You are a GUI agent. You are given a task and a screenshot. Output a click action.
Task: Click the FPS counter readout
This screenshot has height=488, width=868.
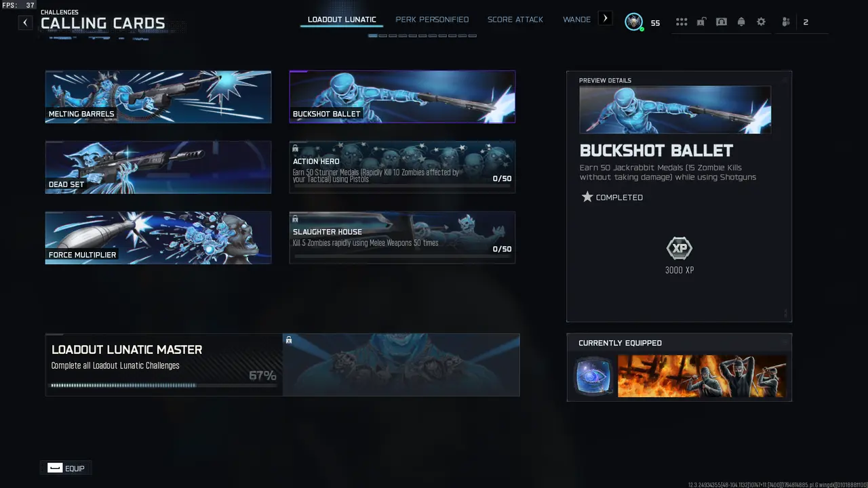(x=18, y=5)
